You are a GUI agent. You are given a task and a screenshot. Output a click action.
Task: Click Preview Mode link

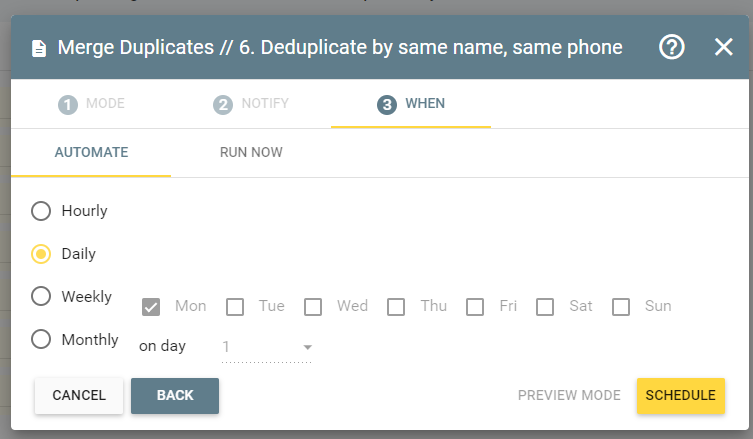click(x=569, y=395)
